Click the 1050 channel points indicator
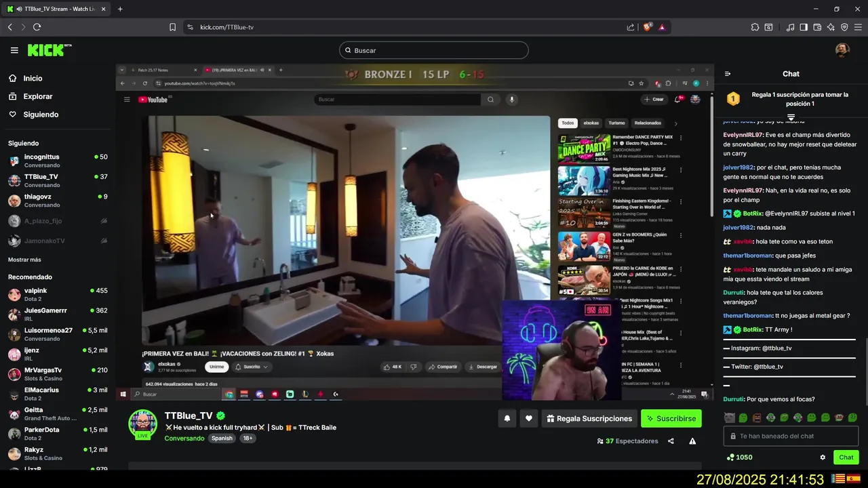The image size is (868, 488). (739, 457)
